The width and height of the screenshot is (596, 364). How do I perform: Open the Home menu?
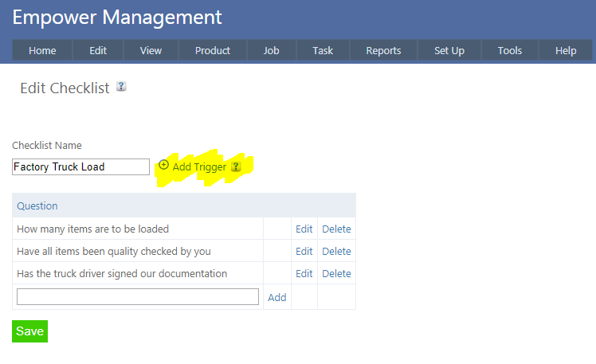click(x=42, y=50)
